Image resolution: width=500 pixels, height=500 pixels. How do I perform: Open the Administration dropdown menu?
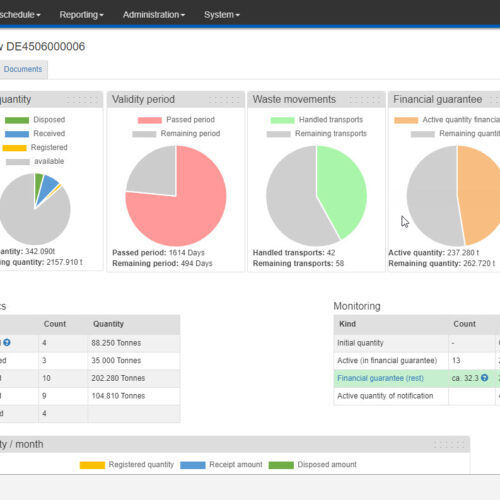pos(154,15)
